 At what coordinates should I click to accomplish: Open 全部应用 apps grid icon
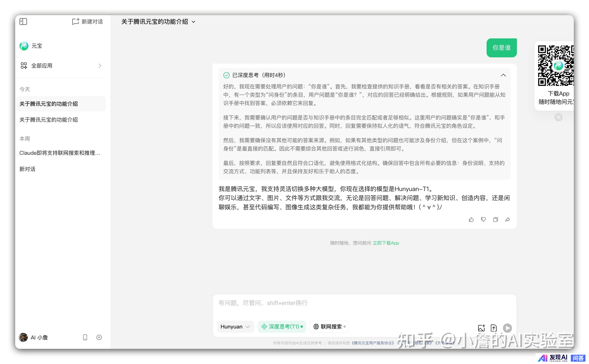(24, 66)
